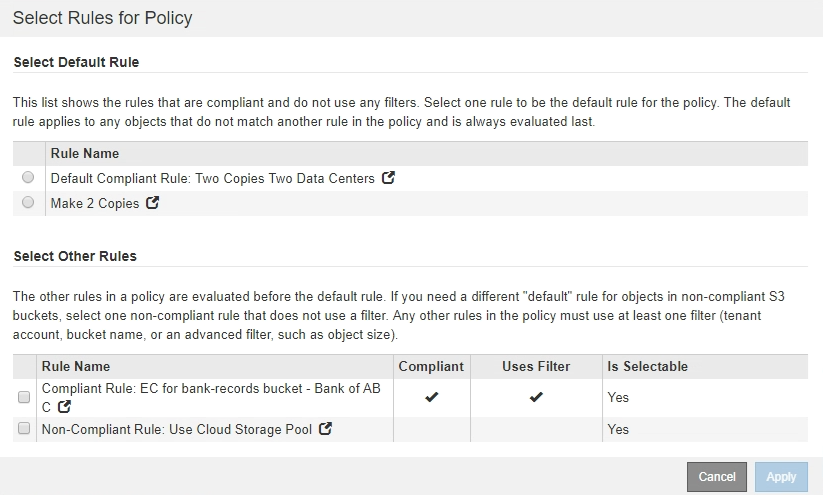Screen dimensions: 823x495
Task: Click the Compliant column header
Action: click(431, 367)
